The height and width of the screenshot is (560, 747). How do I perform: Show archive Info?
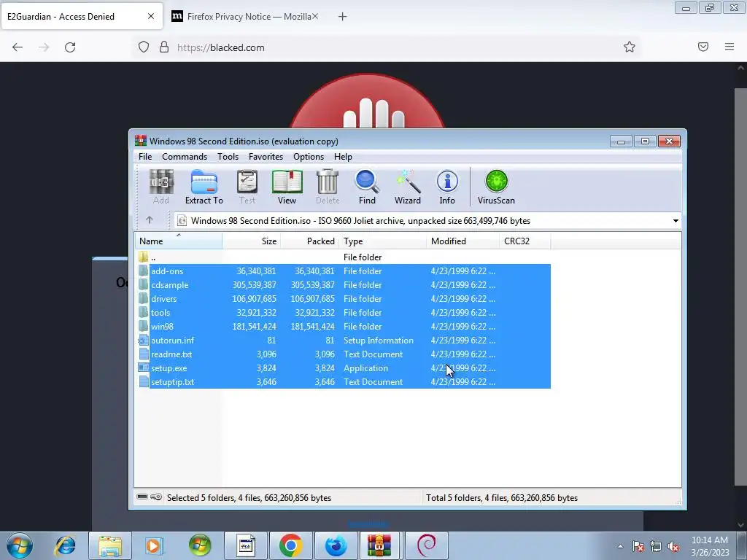point(447,187)
